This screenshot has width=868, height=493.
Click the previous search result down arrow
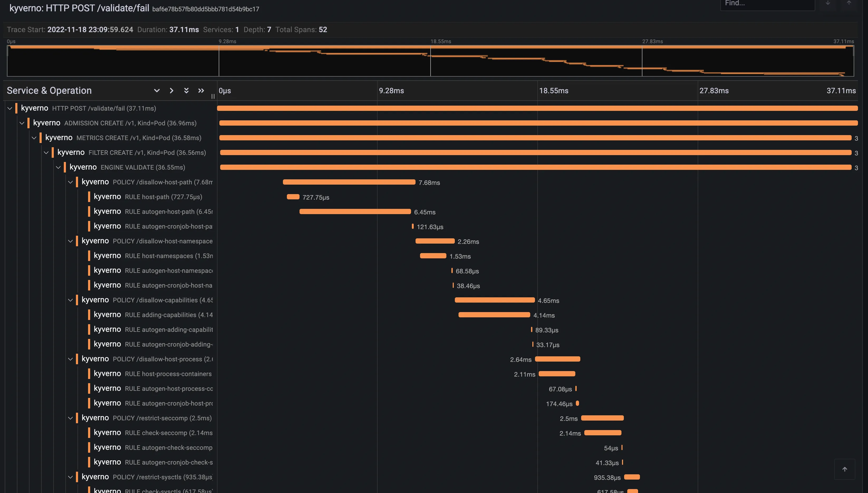point(828,3)
